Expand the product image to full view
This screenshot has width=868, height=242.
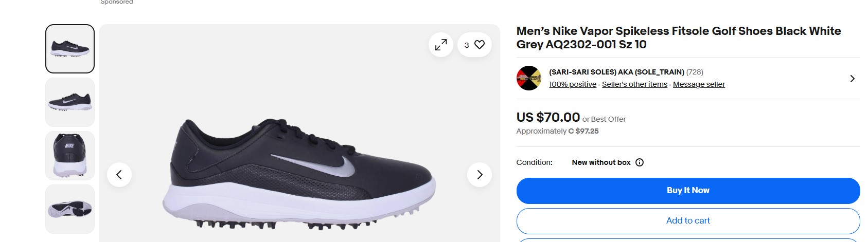441,45
